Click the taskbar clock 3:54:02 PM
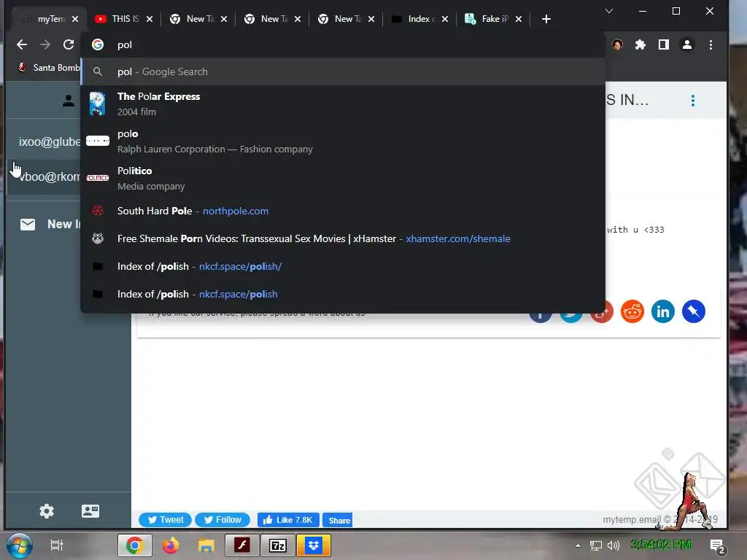Screen dimensions: 747x560 click(x=661, y=545)
